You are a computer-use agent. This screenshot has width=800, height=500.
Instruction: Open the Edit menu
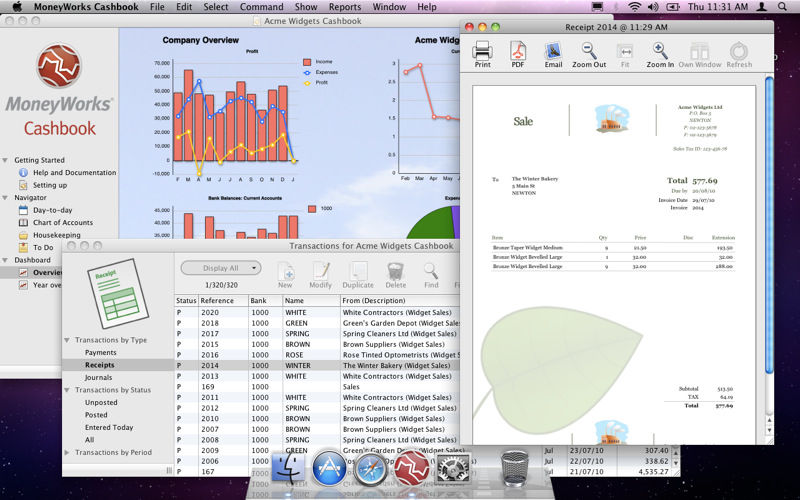(184, 7)
